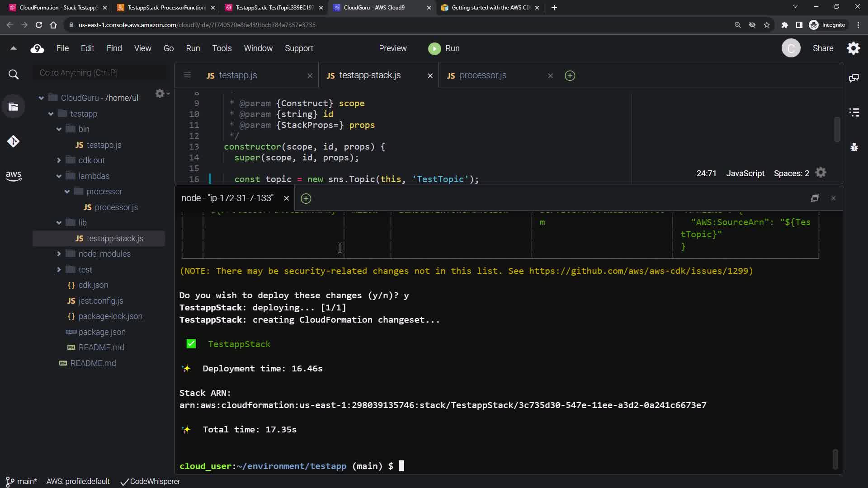Open the Debugger bug icon
Image resolution: width=868 pixels, height=488 pixels.
point(854,147)
